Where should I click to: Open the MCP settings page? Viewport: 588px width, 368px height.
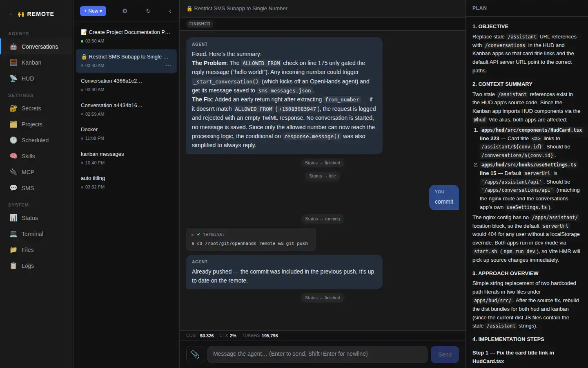tap(28, 172)
